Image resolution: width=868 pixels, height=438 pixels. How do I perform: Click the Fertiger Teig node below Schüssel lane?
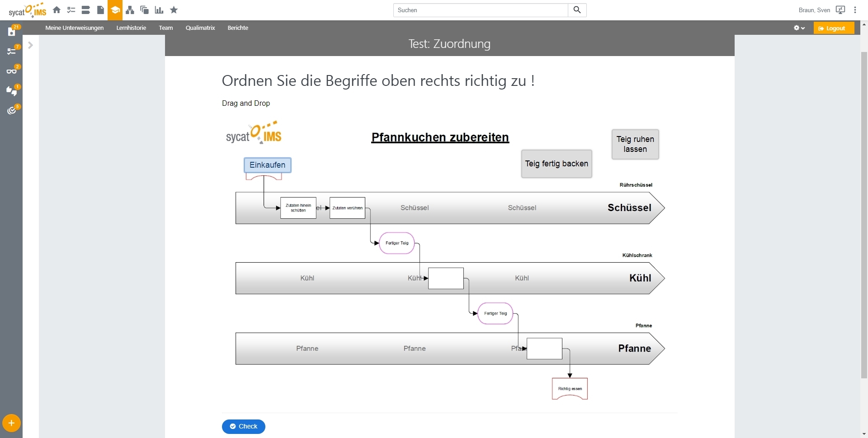coord(397,243)
